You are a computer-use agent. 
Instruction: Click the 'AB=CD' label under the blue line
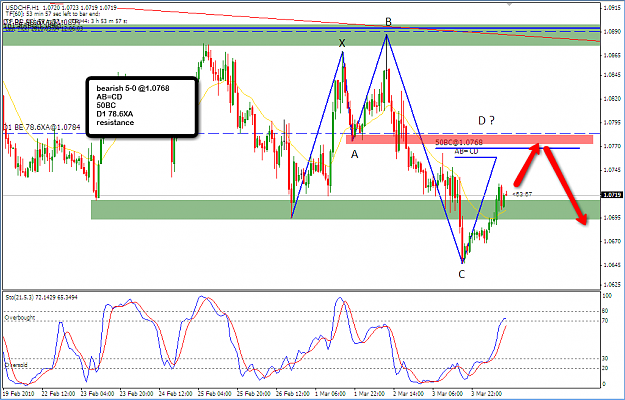click(x=466, y=151)
